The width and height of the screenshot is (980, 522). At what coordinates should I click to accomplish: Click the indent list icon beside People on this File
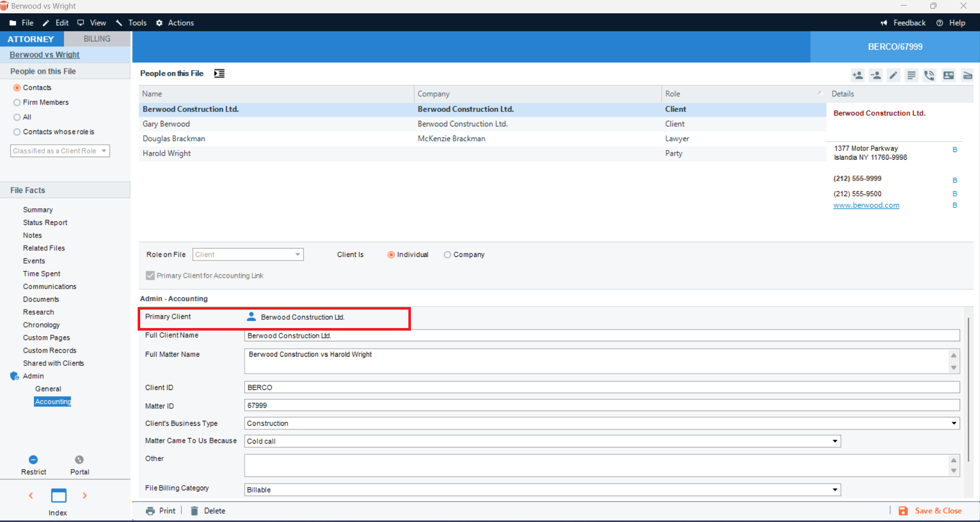coord(219,73)
